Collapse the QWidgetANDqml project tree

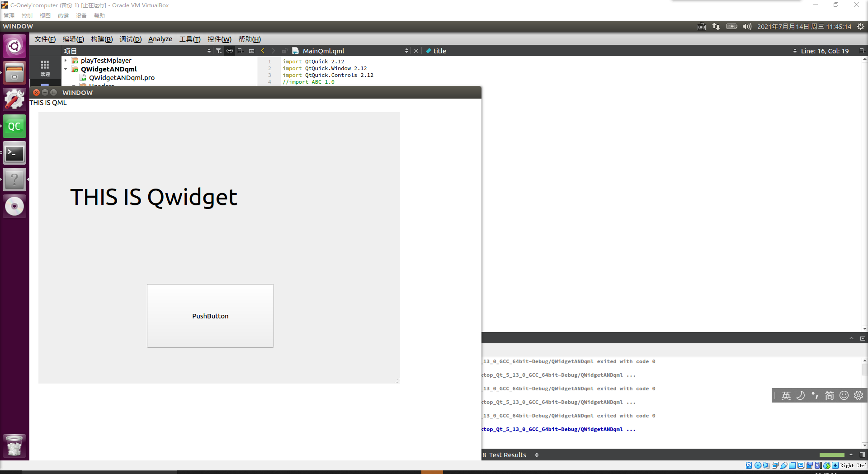[x=66, y=69]
